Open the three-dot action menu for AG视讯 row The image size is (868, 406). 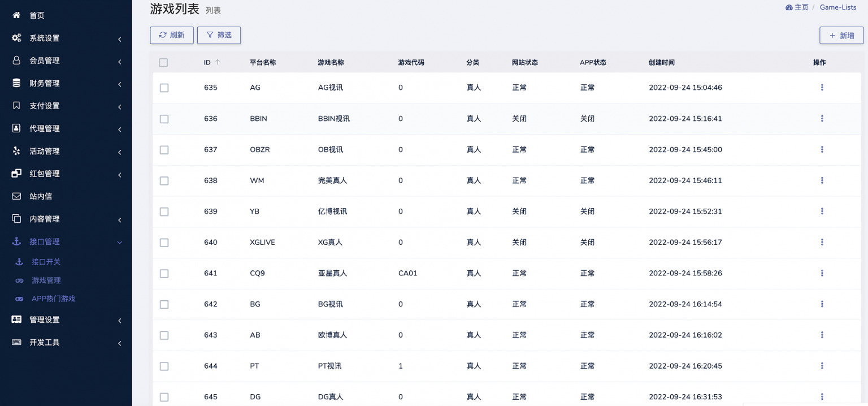tap(822, 88)
